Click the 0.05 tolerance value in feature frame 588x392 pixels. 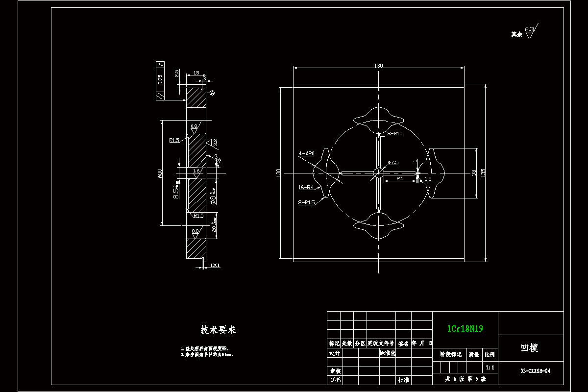160,79
